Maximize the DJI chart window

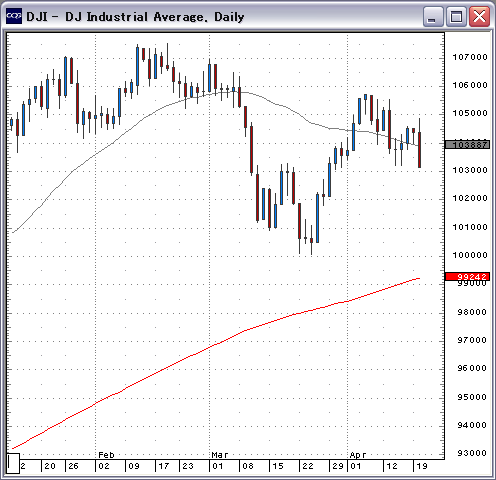[x=456, y=16]
